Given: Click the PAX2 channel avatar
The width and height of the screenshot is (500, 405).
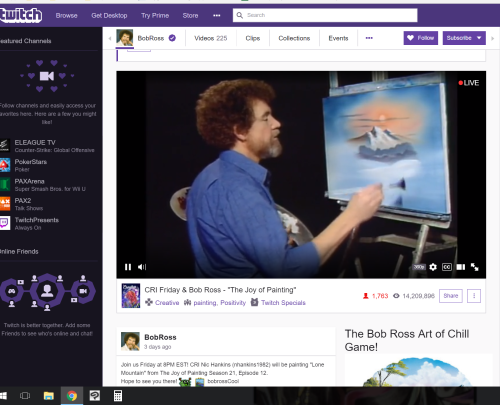Looking at the screenshot, I should coord(5,204).
